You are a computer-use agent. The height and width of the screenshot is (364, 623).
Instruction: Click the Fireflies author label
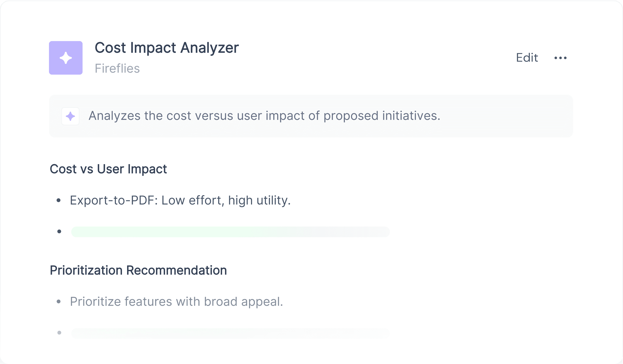click(117, 68)
